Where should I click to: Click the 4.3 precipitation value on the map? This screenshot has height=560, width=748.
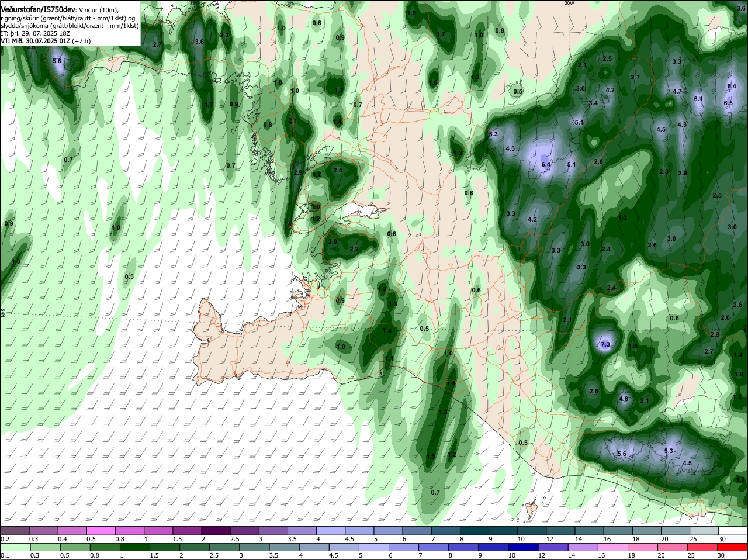click(x=682, y=125)
